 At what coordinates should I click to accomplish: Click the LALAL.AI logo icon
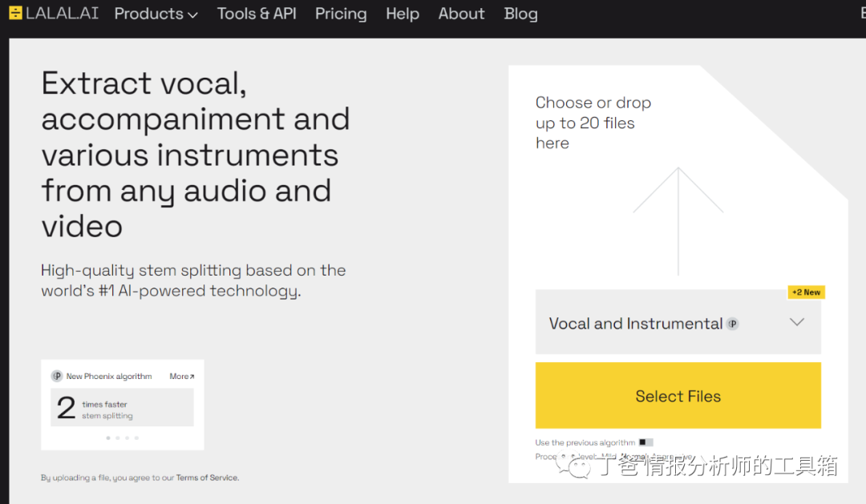(15, 14)
